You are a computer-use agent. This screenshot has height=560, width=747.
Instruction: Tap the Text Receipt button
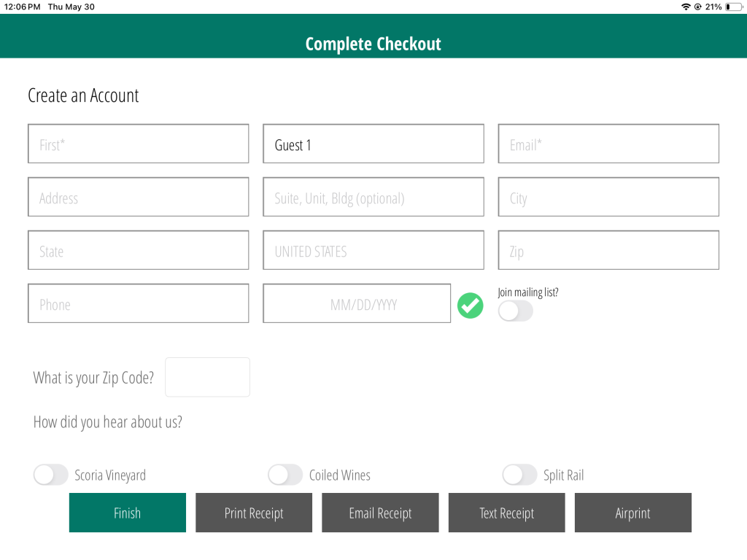tap(506, 513)
